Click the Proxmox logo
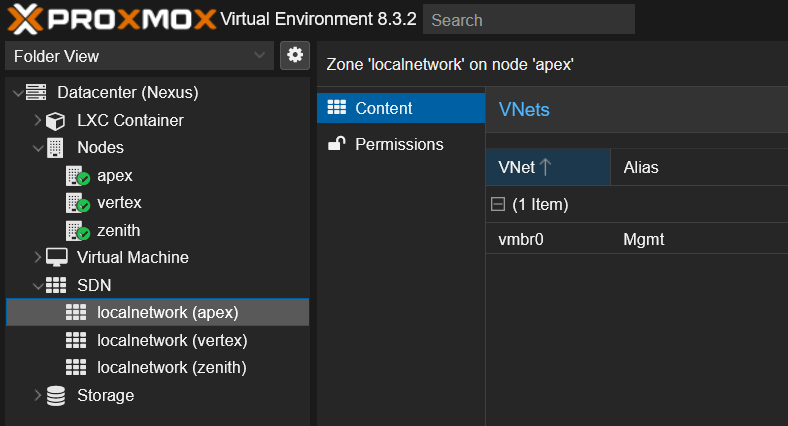Screen dimensions: 788x426 pyautogui.click(x=110, y=18)
